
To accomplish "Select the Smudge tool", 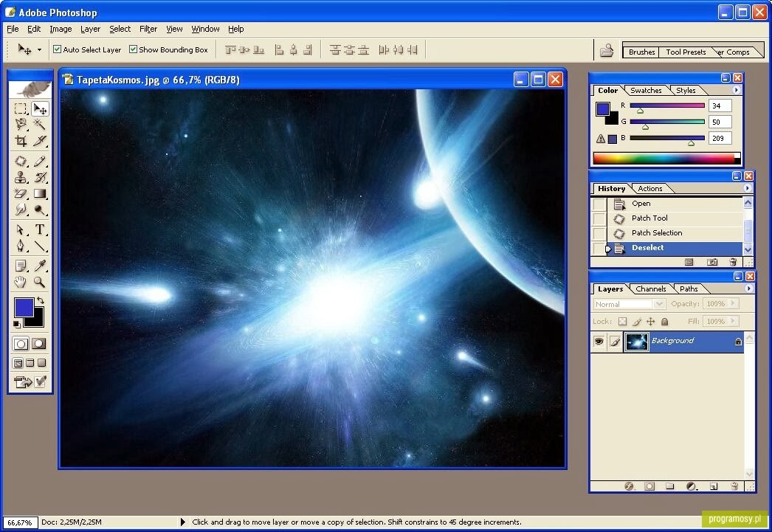I will click(21, 210).
